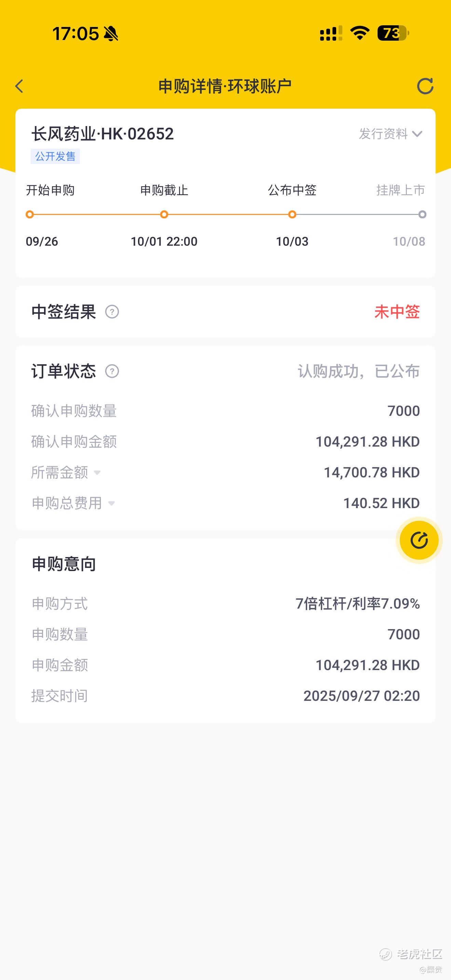Expand the 所需金额 breakdown arrow

[x=97, y=473]
